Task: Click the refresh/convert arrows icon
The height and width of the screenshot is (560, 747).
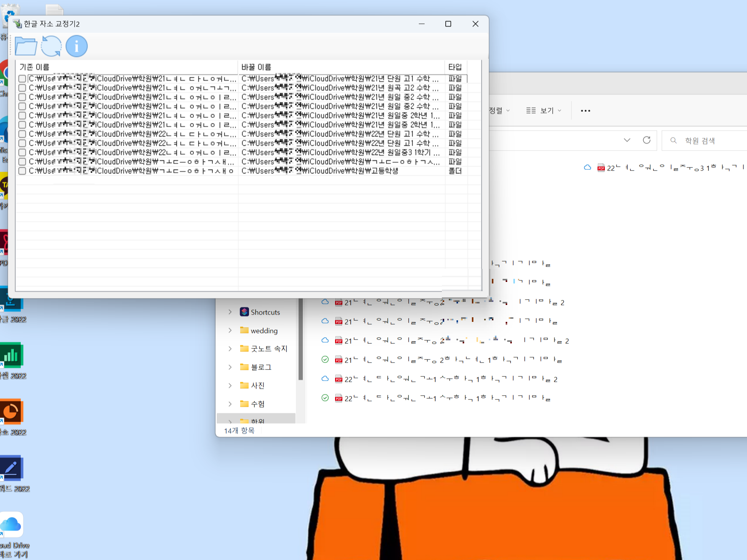Action: pyautogui.click(x=51, y=46)
